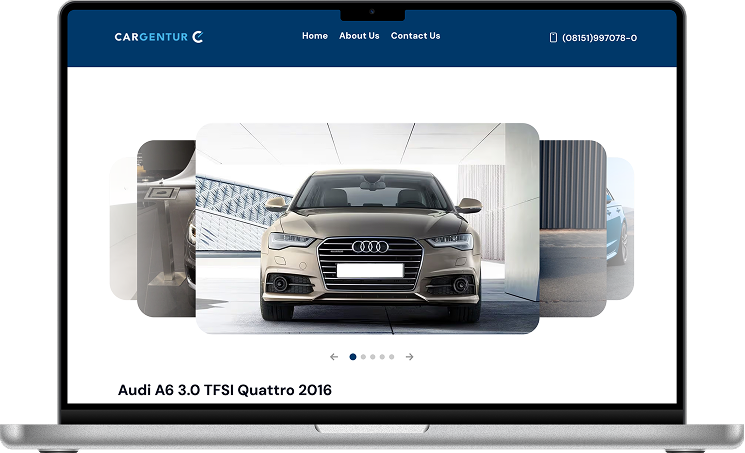This screenshot has height=453, width=745.
Task: Open the Contact Us page
Action: point(415,36)
